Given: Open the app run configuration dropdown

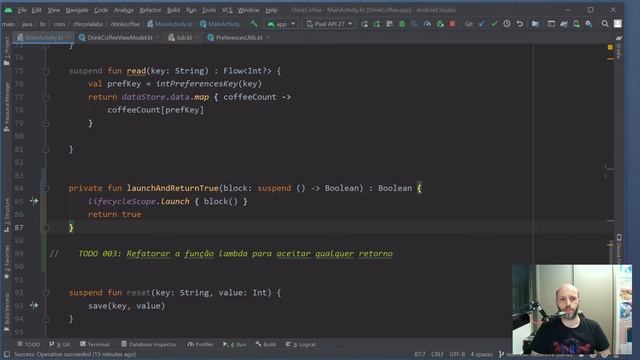Looking at the screenshot, I should pyautogui.click(x=281, y=24).
